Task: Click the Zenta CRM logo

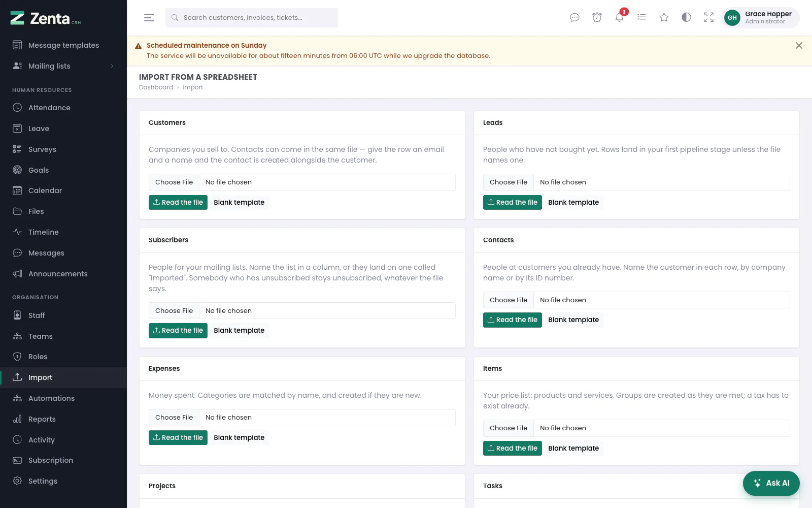Action: pyautogui.click(x=46, y=18)
